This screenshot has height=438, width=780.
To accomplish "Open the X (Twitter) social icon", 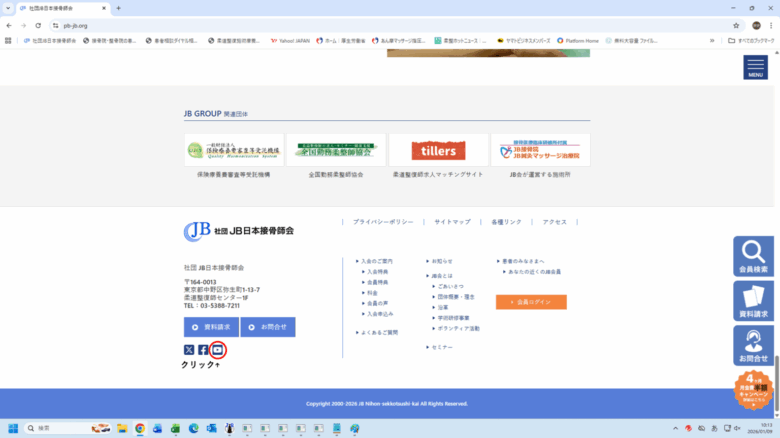I will tap(189, 350).
